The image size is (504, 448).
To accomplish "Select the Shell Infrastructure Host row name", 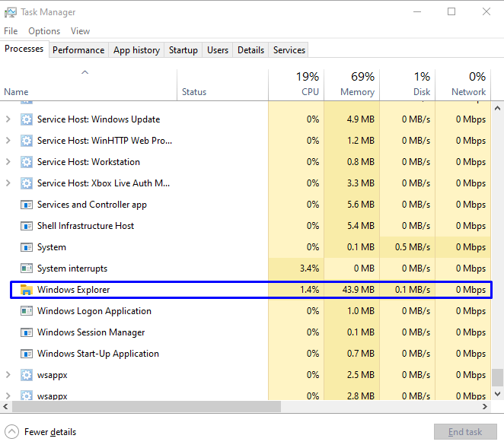I will point(85,226).
